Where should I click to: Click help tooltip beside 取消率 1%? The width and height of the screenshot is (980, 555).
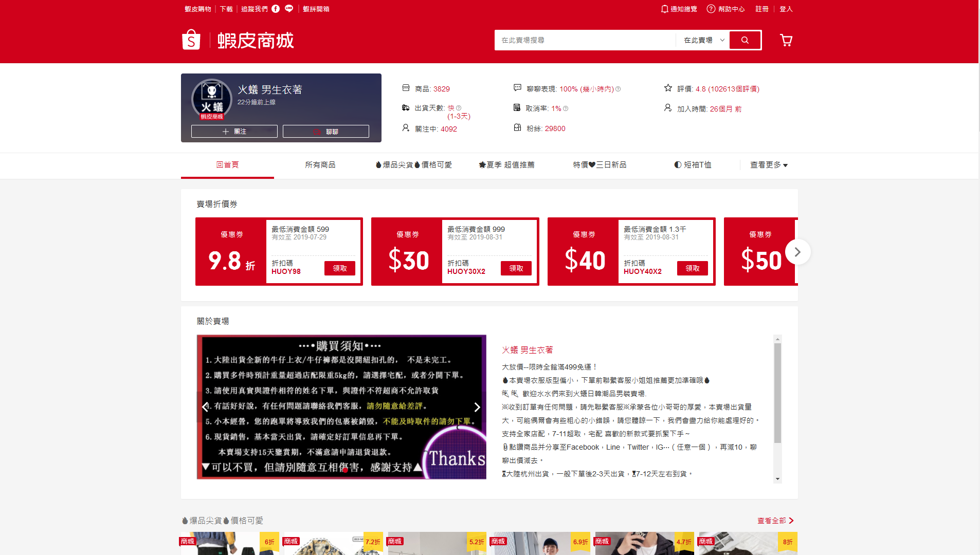pos(566,108)
